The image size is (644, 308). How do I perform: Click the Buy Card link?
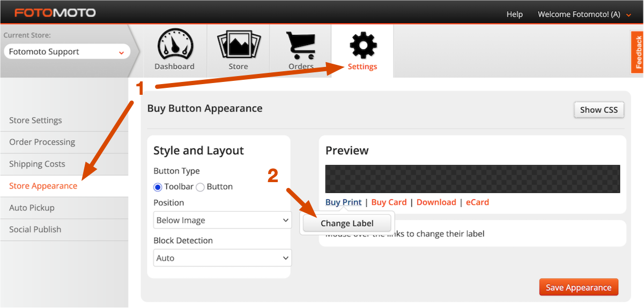pyautogui.click(x=389, y=202)
